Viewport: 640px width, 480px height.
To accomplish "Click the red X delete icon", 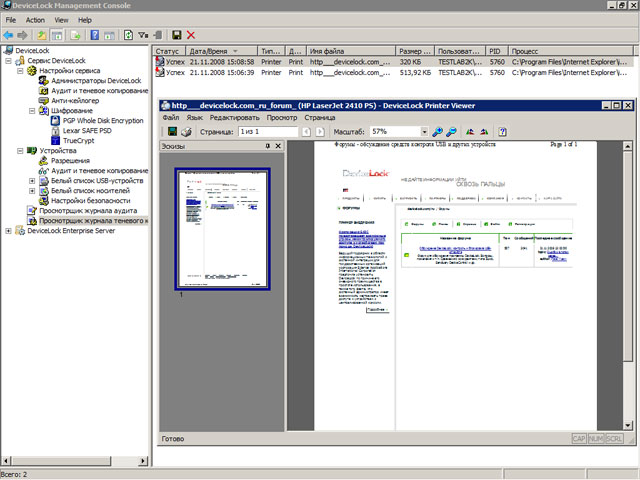I will tap(191, 35).
